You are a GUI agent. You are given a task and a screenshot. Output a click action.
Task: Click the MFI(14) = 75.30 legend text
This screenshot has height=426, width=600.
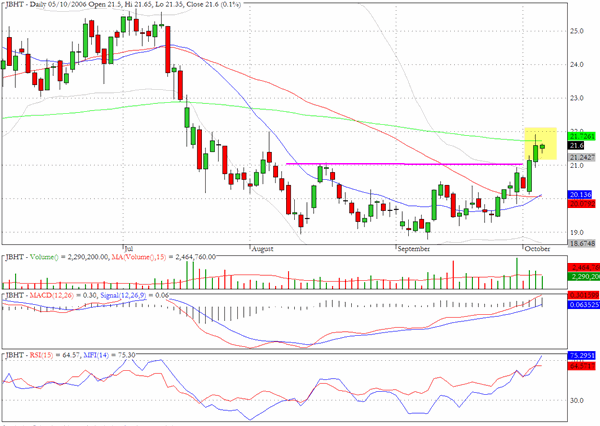[x=109, y=355]
